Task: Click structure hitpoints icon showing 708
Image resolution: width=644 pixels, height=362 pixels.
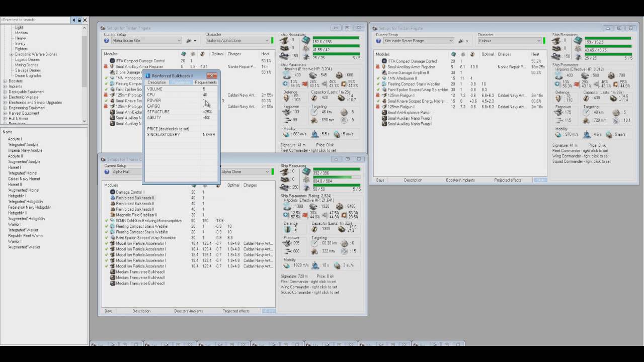Action: 611,75
